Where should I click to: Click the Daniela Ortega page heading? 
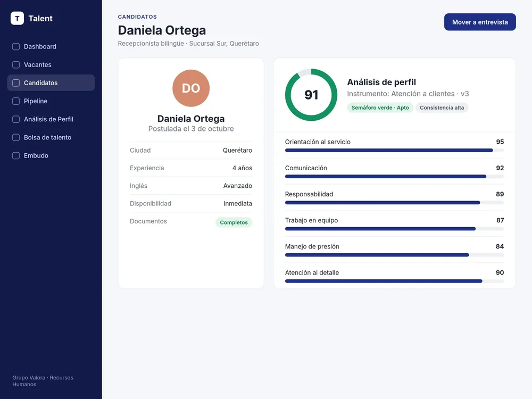pyautogui.click(x=162, y=30)
